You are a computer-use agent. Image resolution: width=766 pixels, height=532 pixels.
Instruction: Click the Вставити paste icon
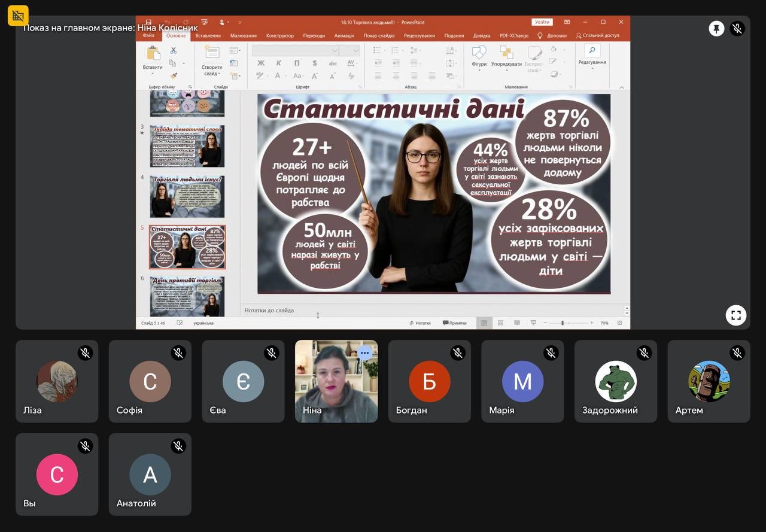[x=153, y=53]
